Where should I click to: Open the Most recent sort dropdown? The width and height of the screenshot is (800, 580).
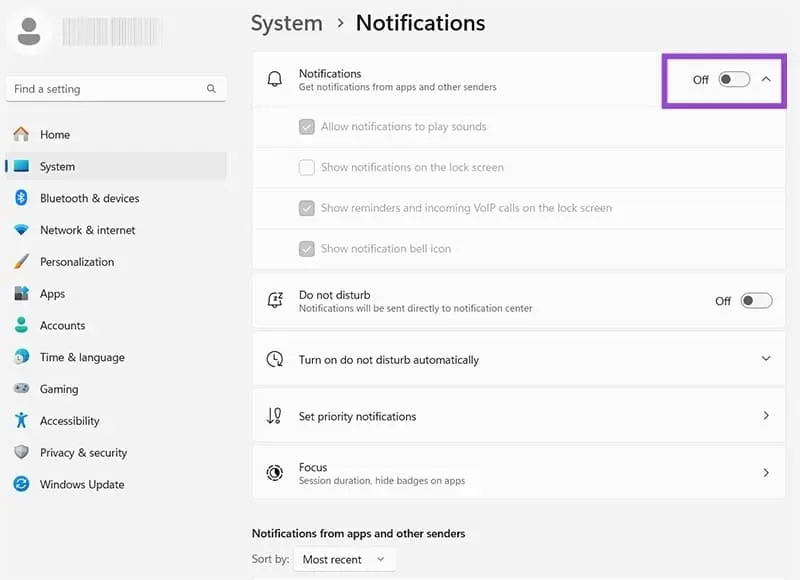[344, 560]
